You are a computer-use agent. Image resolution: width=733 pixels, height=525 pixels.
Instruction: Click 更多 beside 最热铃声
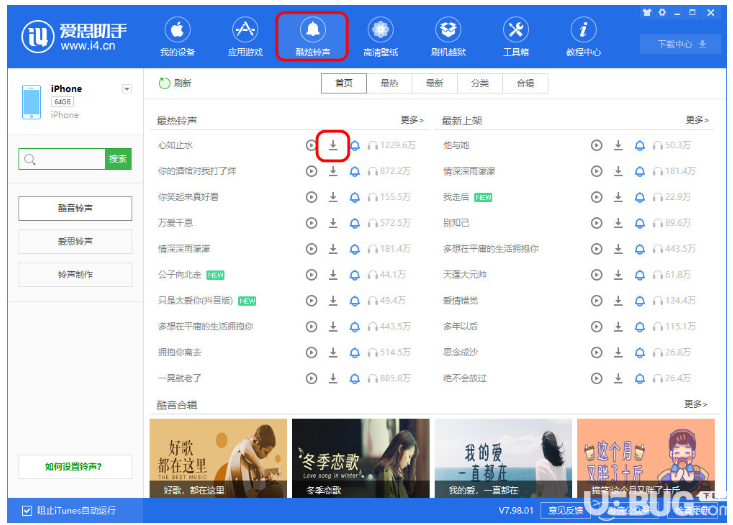(412, 120)
